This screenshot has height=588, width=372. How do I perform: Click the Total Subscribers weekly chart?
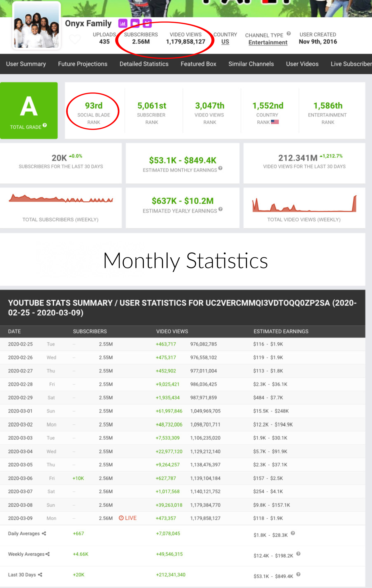click(x=61, y=198)
